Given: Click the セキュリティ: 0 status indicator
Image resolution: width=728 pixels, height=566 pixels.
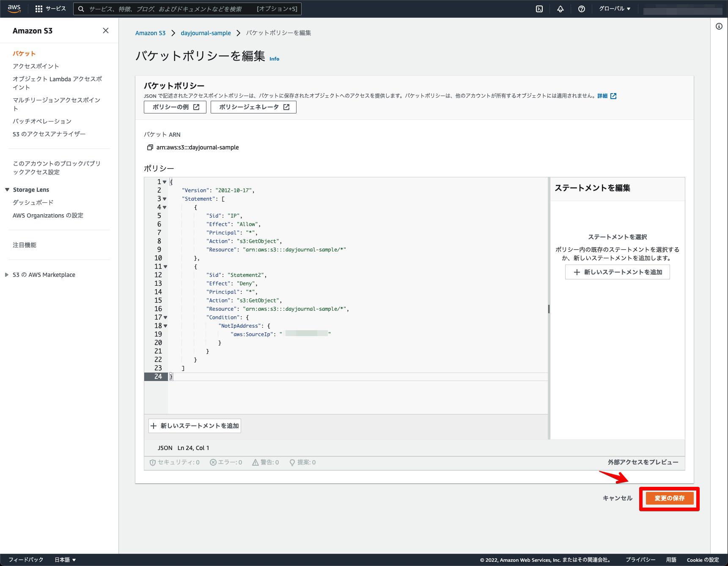Looking at the screenshot, I should coord(175,462).
